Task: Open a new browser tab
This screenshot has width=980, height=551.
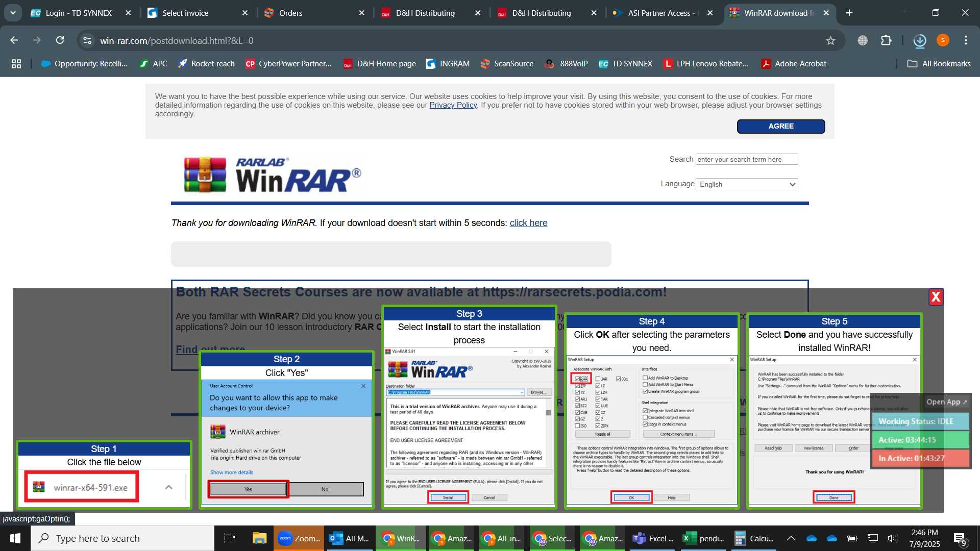Action: point(849,13)
